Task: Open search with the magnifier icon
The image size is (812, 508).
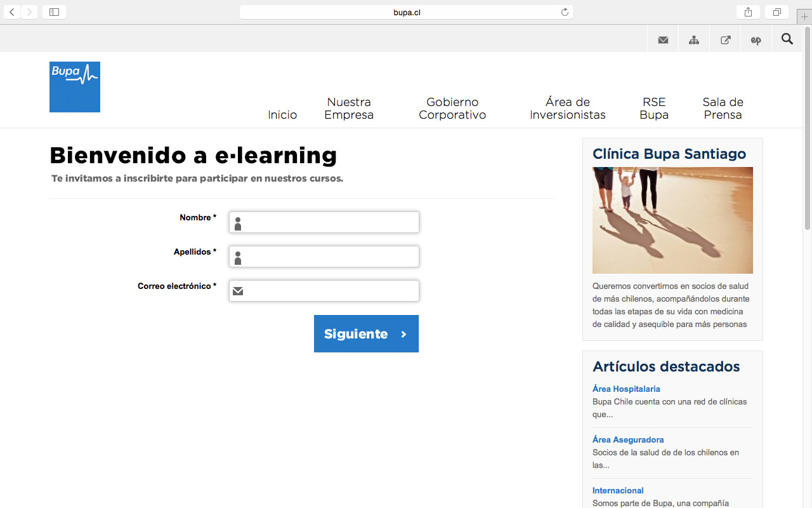Action: pyautogui.click(x=787, y=39)
